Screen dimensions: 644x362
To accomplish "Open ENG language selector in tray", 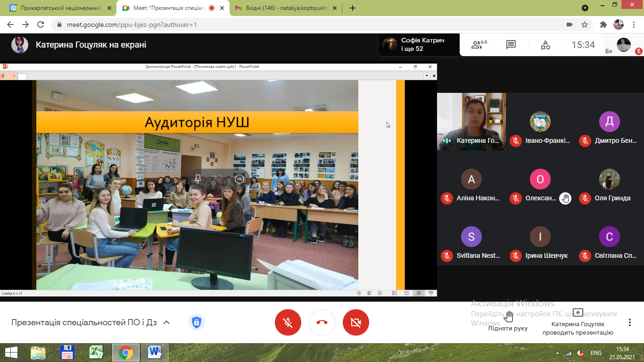I will coord(596,353).
